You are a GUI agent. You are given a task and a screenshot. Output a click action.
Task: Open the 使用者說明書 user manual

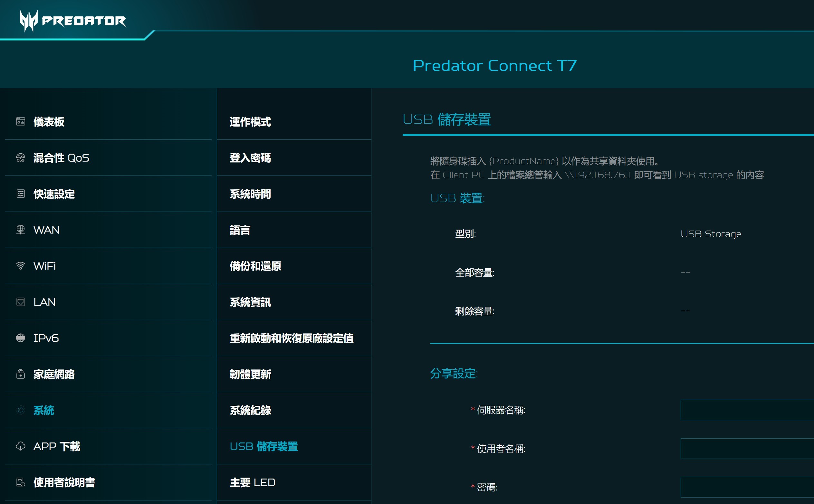pos(108,482)
